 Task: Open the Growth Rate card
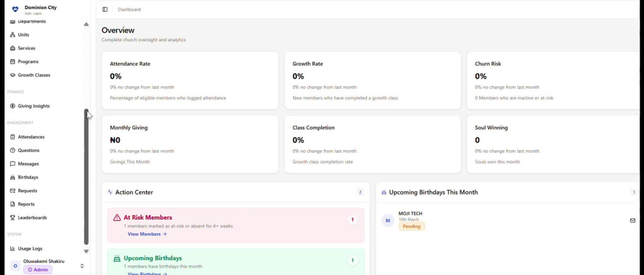[372, 81]
